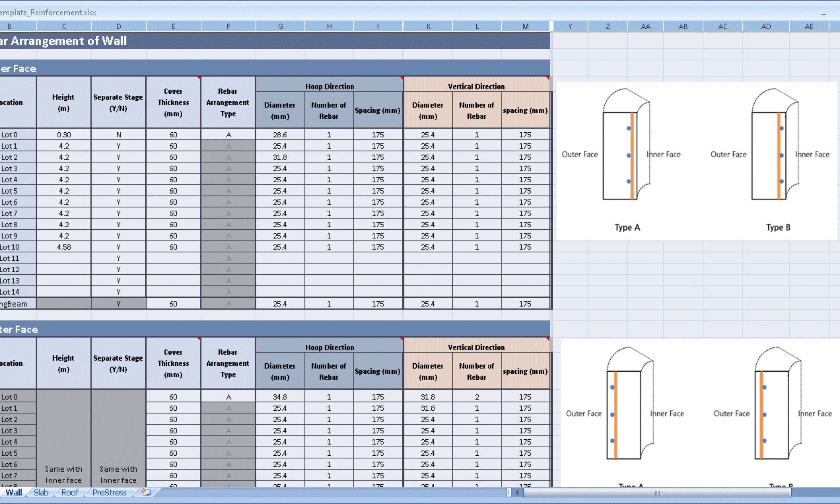Select column AC header
The image size is (840, 504).
[722, 26]
